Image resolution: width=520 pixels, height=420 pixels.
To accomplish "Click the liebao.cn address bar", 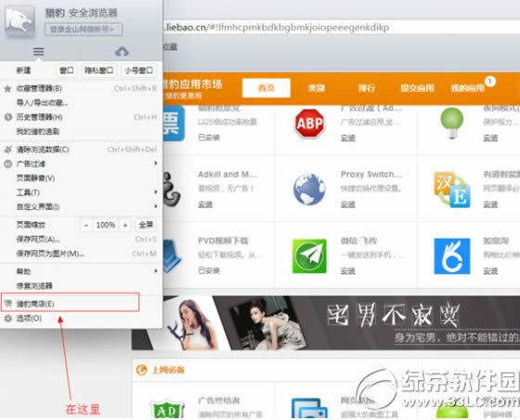I will point(342,27).
